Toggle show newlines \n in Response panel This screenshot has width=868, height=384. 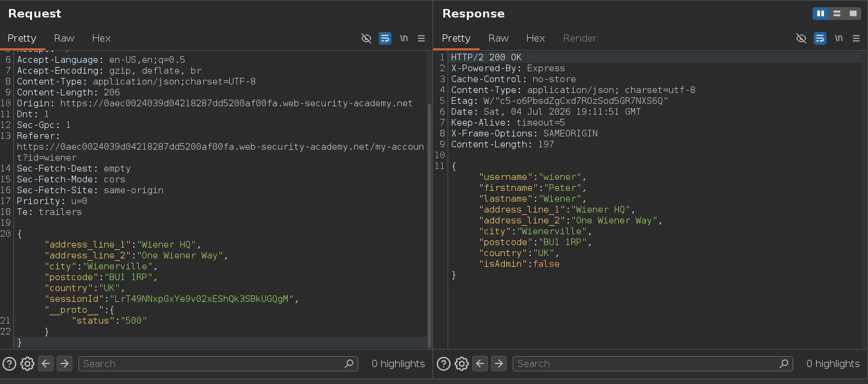point(838,38)
